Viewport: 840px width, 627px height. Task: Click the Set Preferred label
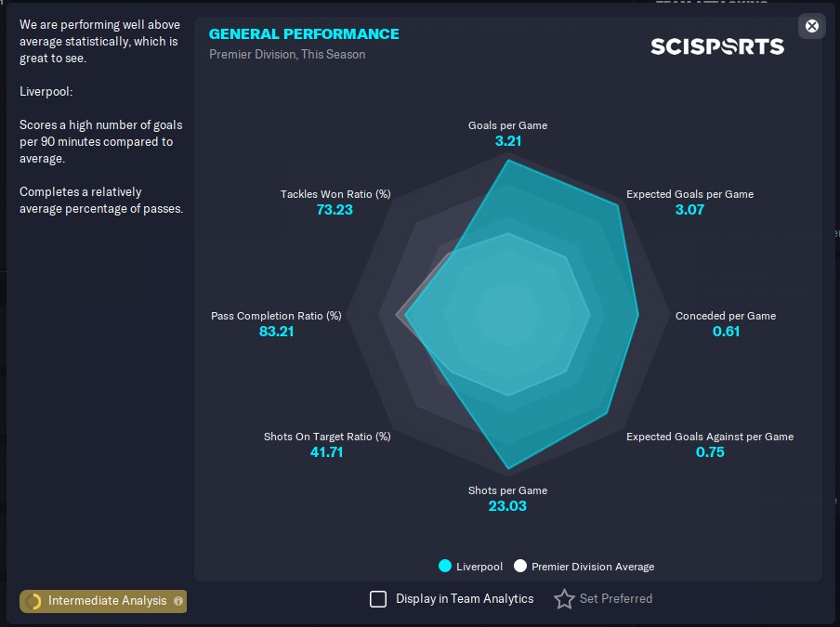[x=616, y=598]
